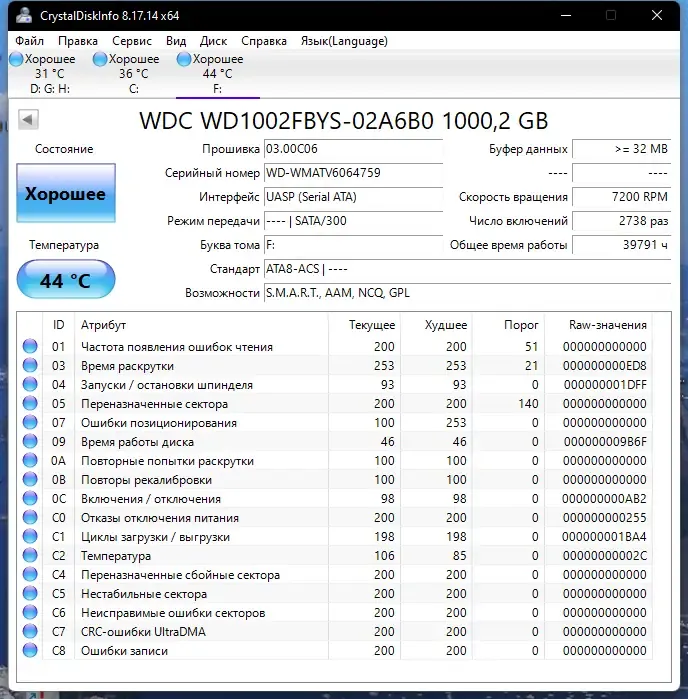Select the row CRC-ошибки UltraDMA
The height and width of the screenshot is (699, 688).
coord(335,631)
